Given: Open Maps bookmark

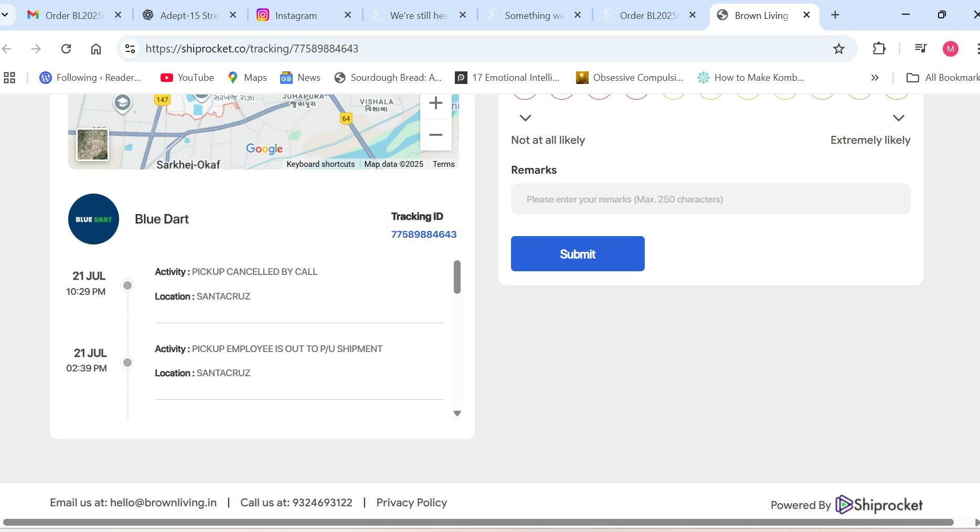Looking at the screenshot, I should pos(247,78).
